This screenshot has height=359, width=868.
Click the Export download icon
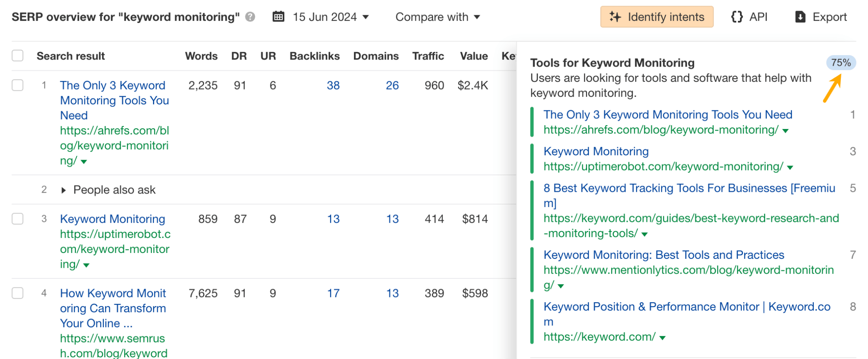(800, 17)
